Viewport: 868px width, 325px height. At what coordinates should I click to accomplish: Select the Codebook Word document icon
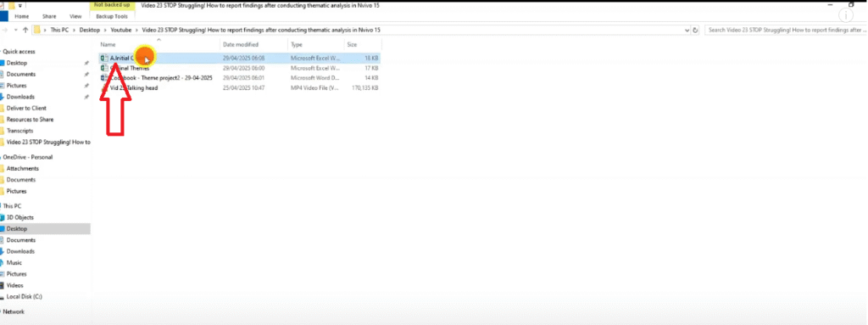click(103, 78)
